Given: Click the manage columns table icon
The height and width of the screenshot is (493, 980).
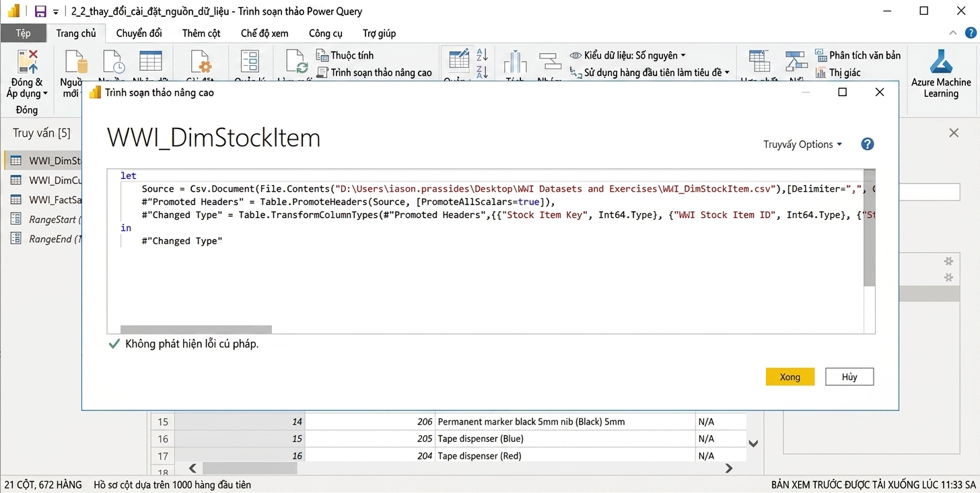Looking at the screenshot, I should [459, 61].
